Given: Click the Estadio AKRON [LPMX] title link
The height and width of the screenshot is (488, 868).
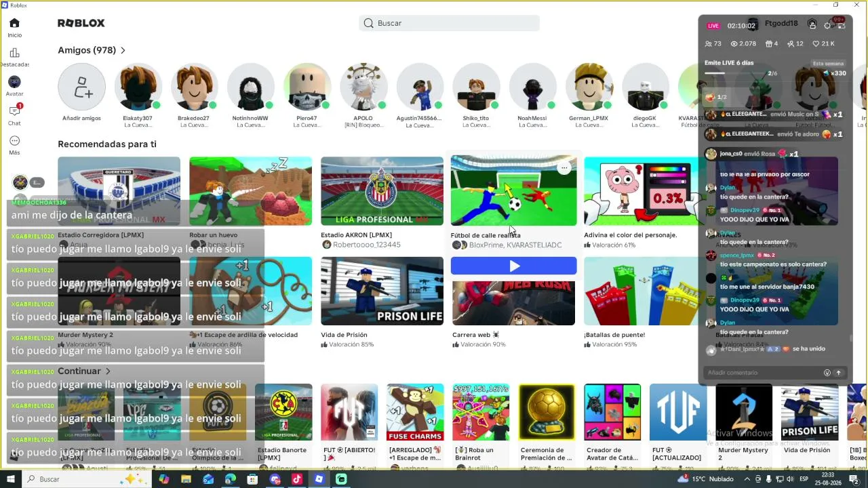Looking at the screenshot, I should point(356,235).
